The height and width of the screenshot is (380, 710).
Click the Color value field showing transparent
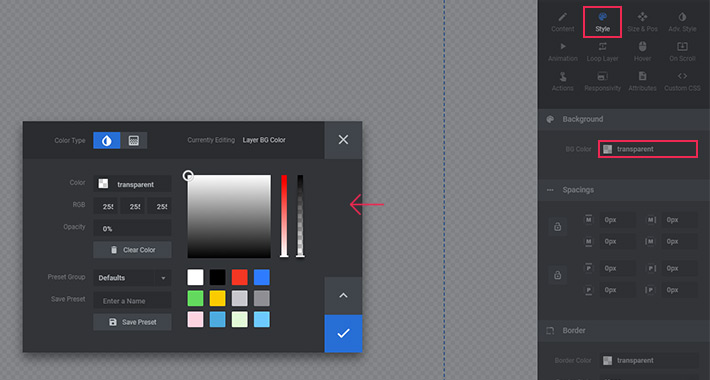pyautogui.click(x=132, y=184)
